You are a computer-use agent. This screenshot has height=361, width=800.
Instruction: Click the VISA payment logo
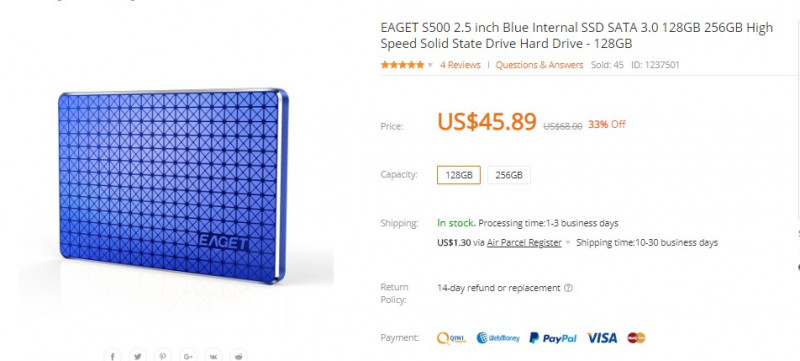click(x=602, y=338)
